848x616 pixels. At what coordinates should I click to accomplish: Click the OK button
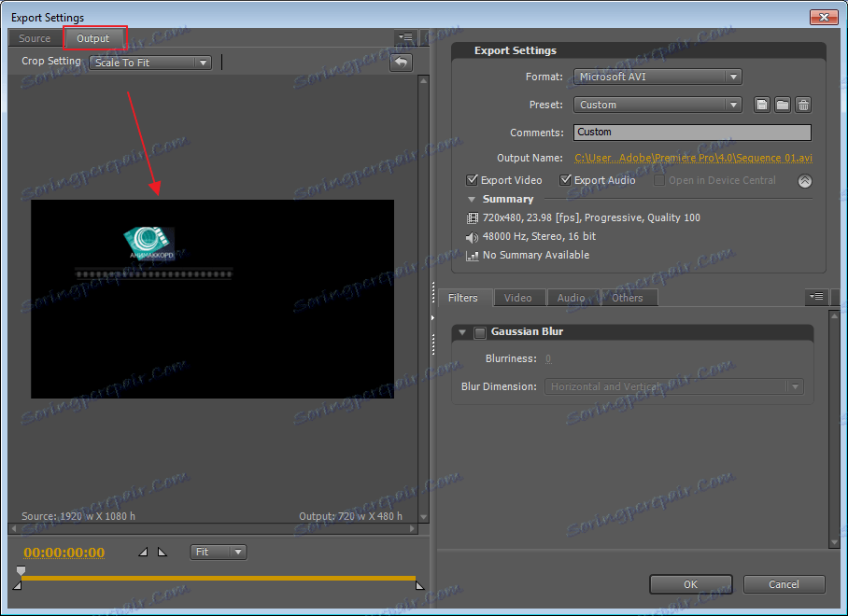(x=690, y=584)
